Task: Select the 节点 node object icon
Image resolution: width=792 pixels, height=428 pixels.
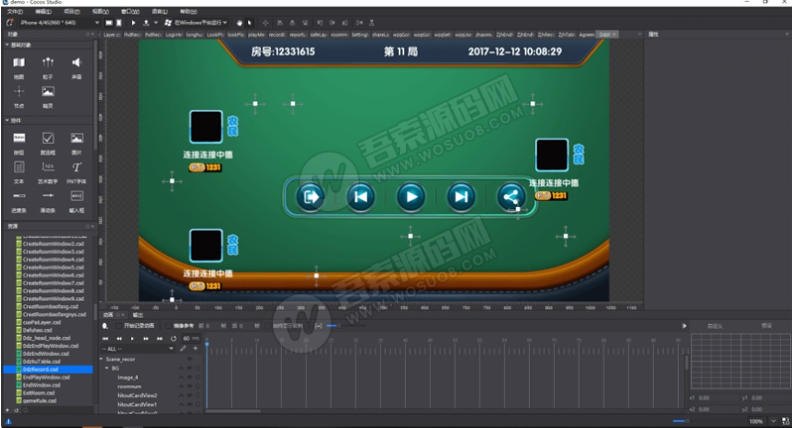Action: pos(19,91)
